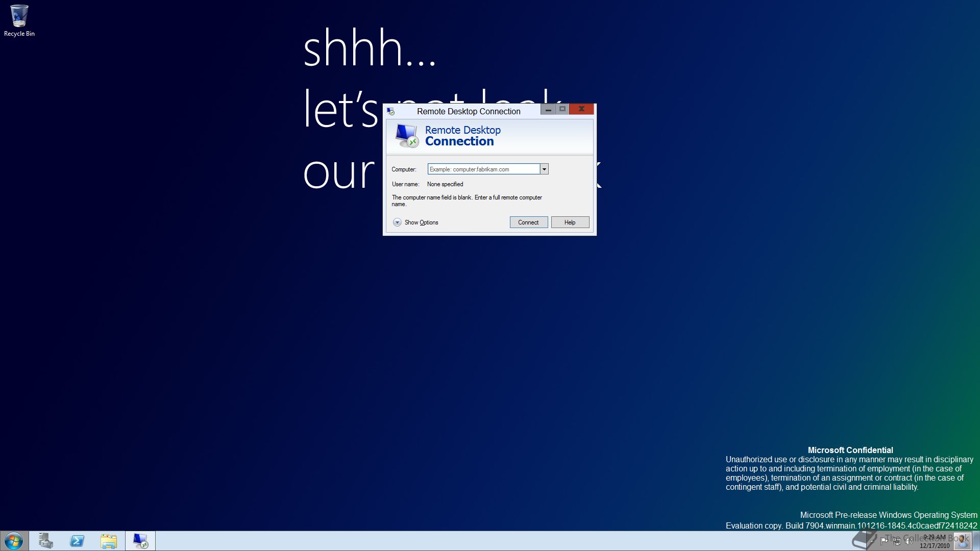The image size is (980, 551).
Task: Select Remote Desktop Connection taskbar button
Action: tap(140, 541)
